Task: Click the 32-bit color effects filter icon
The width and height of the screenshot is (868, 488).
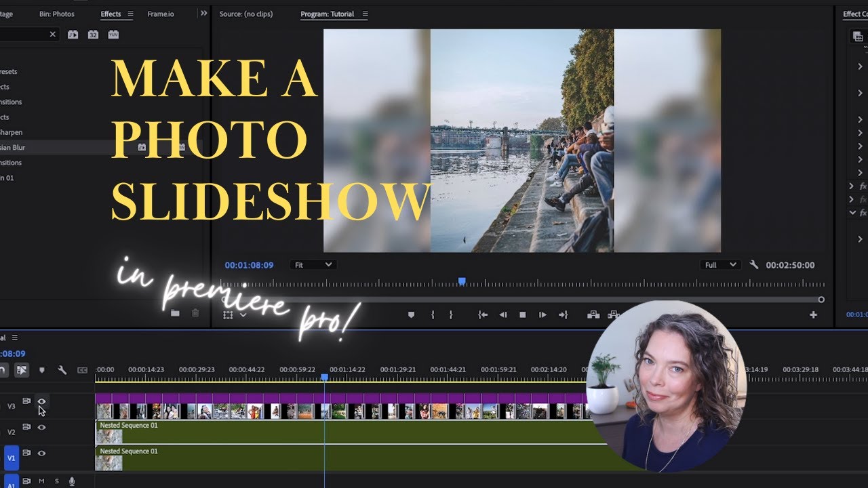Action: (x=93, y=35)
